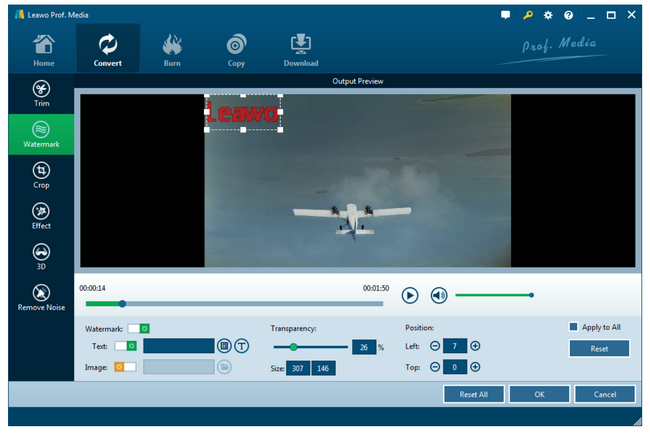The image size is (650, 433).
Task: Open the Remove Noise option
Action: pos(41,297)
